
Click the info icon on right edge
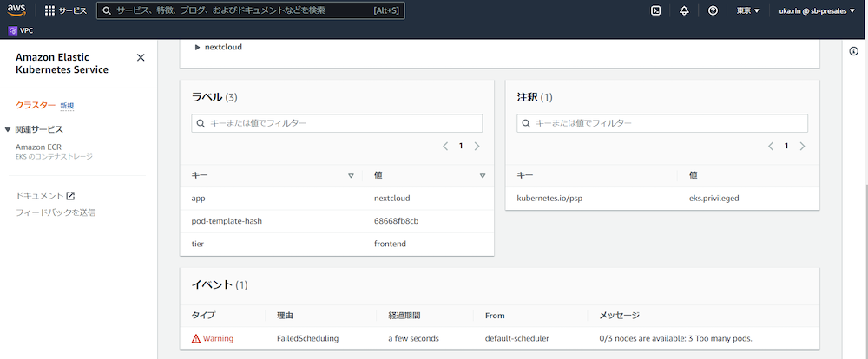[853, 52]
